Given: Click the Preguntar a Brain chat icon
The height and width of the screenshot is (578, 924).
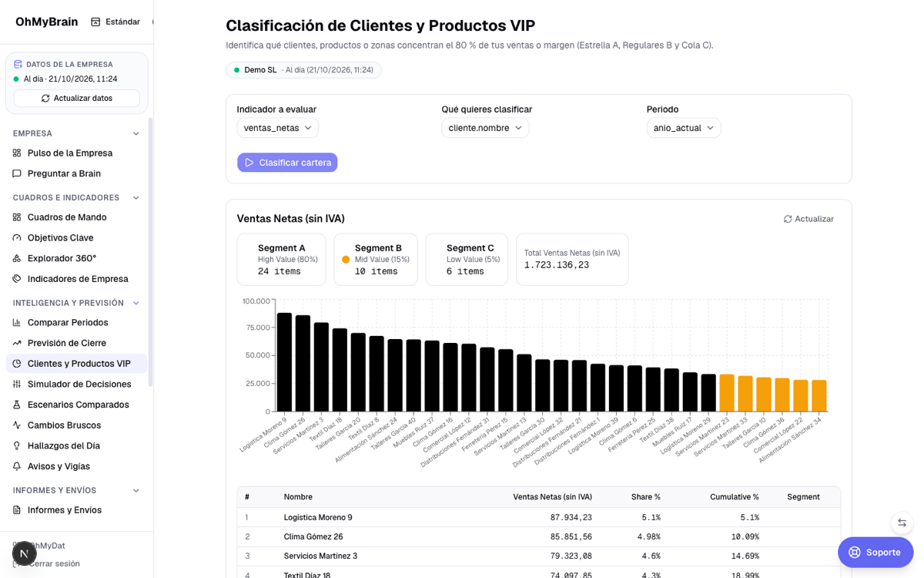Looking at the screenshot, I should tap(17, 174).
